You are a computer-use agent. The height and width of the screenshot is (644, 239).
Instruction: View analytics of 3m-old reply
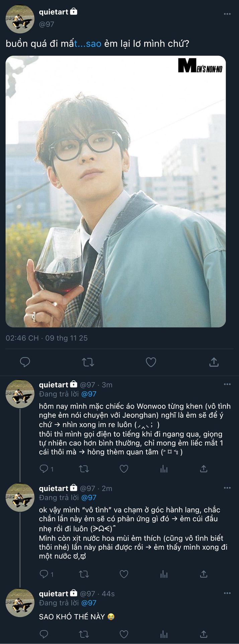click(164, 469)
